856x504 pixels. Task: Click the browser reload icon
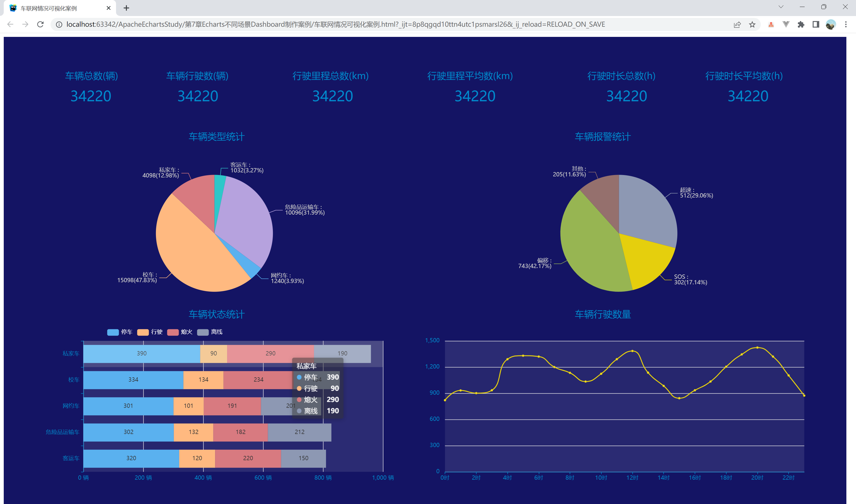pyautogui.click(x=40, y=25)
